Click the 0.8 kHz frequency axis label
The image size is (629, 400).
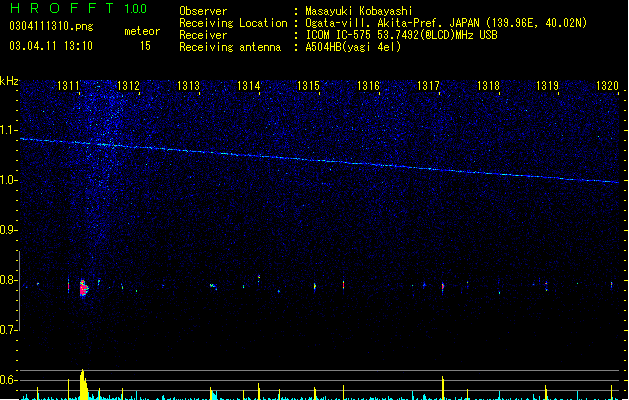pos(8,280)
